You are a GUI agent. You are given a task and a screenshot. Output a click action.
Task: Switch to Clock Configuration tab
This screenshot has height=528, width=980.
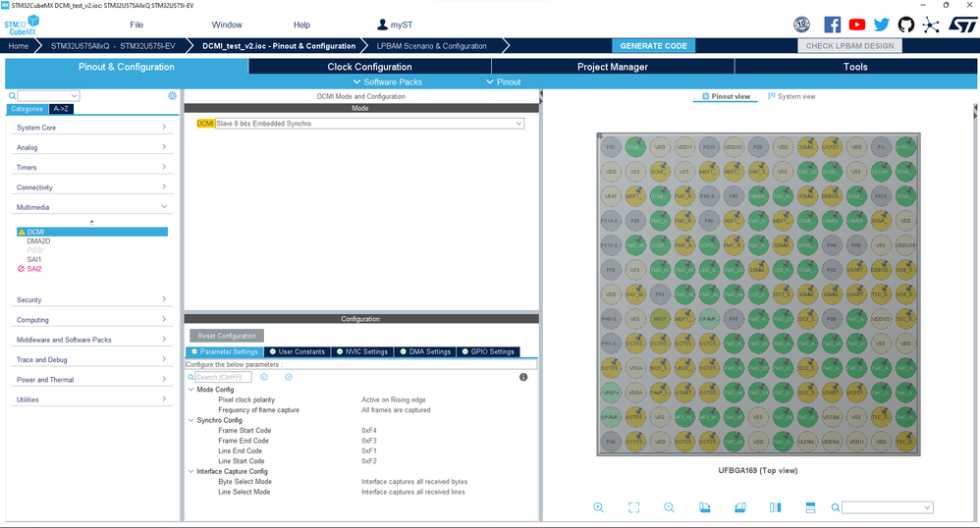[369, 67]
